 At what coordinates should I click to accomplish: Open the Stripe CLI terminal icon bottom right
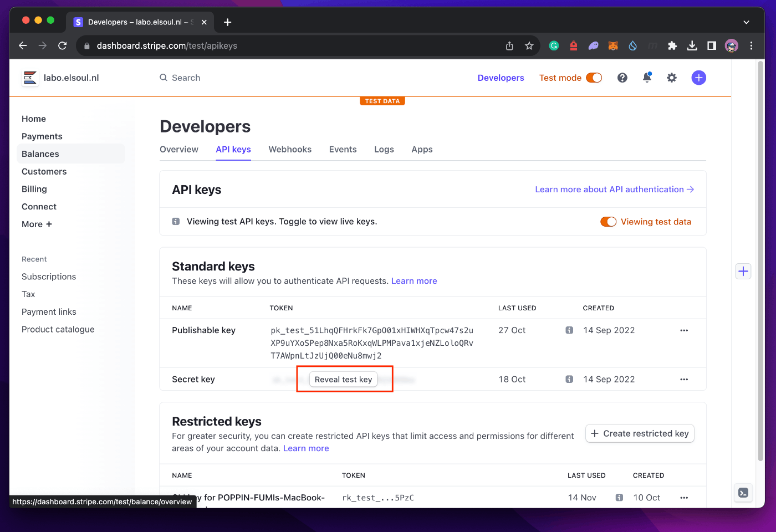(x=743, y=492)
